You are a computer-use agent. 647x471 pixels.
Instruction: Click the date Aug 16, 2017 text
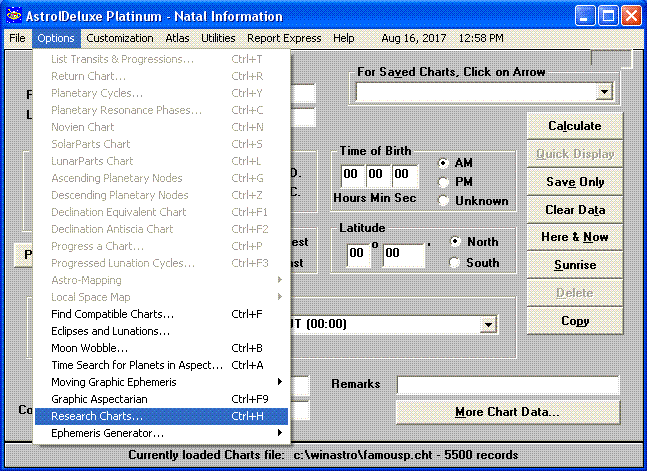414,38
